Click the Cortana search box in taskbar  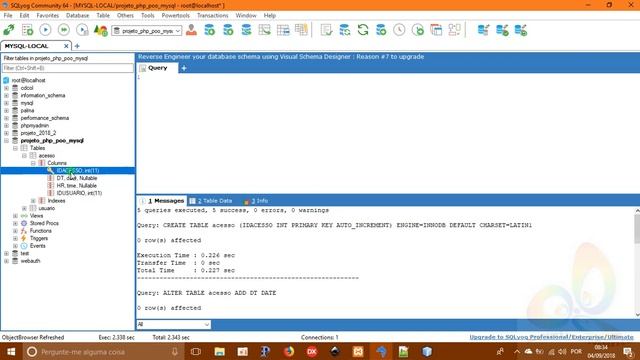click(104, 351)
